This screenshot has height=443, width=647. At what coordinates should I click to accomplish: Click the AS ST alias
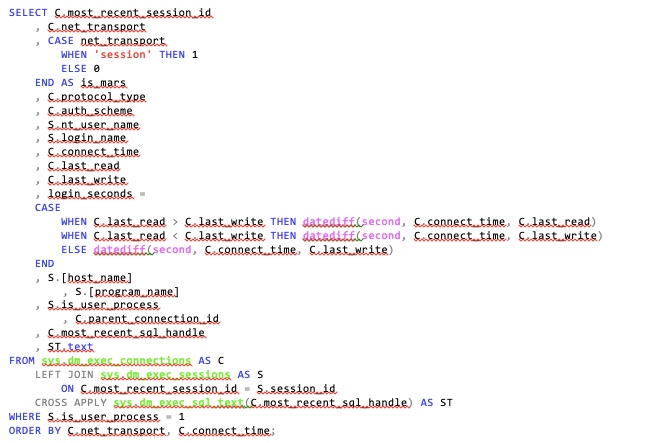[x=437, y=403]
